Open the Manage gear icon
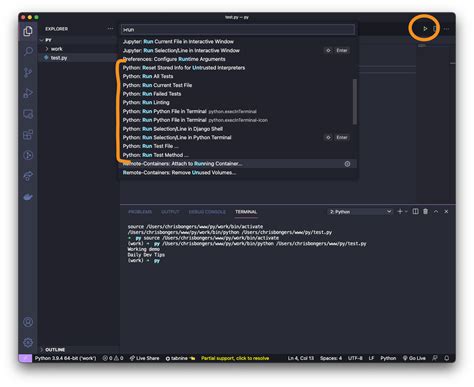This screenshot has width=474, height=387. (28, 342)
